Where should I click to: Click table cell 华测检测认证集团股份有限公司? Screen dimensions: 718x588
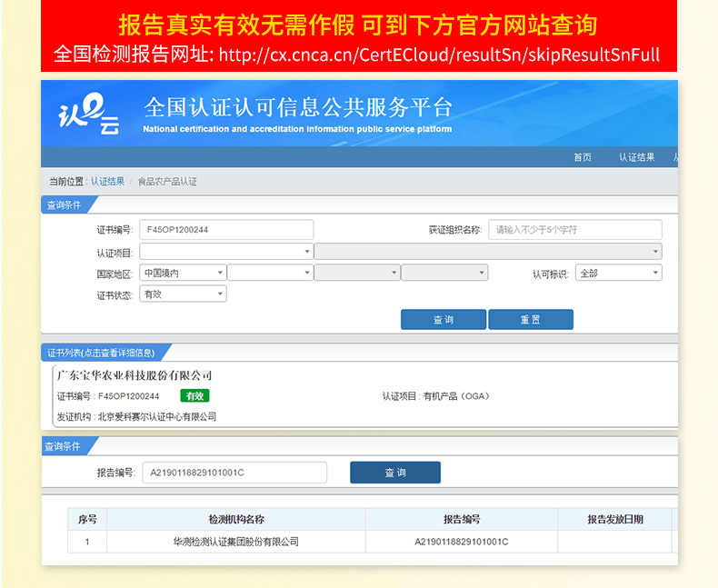pos(236,542)
